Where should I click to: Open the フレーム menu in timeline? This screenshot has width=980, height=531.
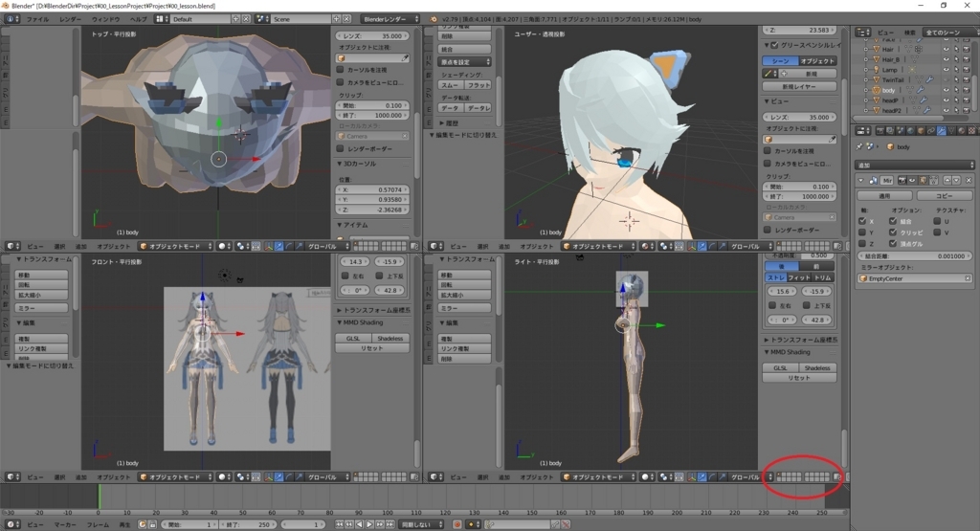[99, 524]
